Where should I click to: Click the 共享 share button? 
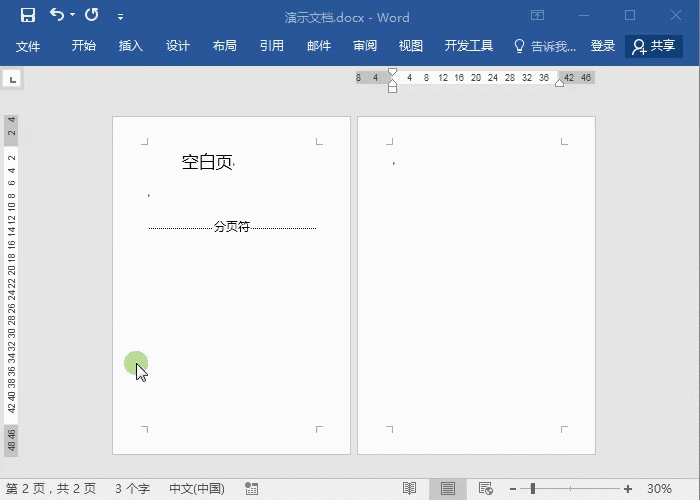(654, 46)
